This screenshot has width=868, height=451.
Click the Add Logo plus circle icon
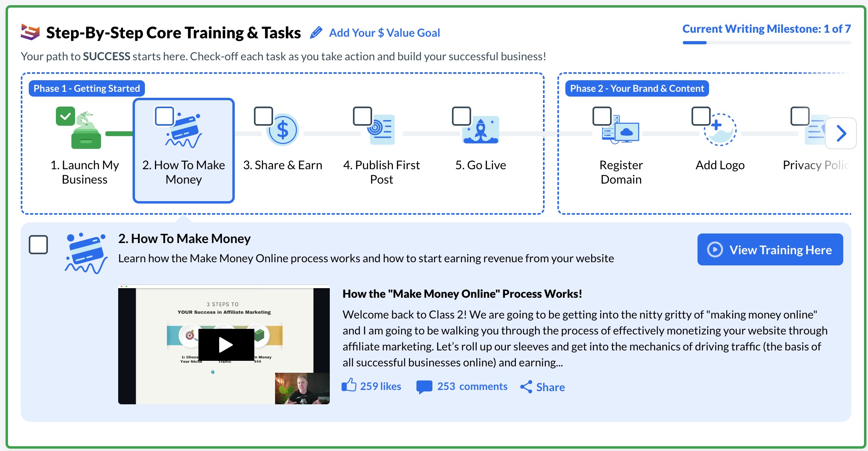pyautogui.click(x=720, y=130)
